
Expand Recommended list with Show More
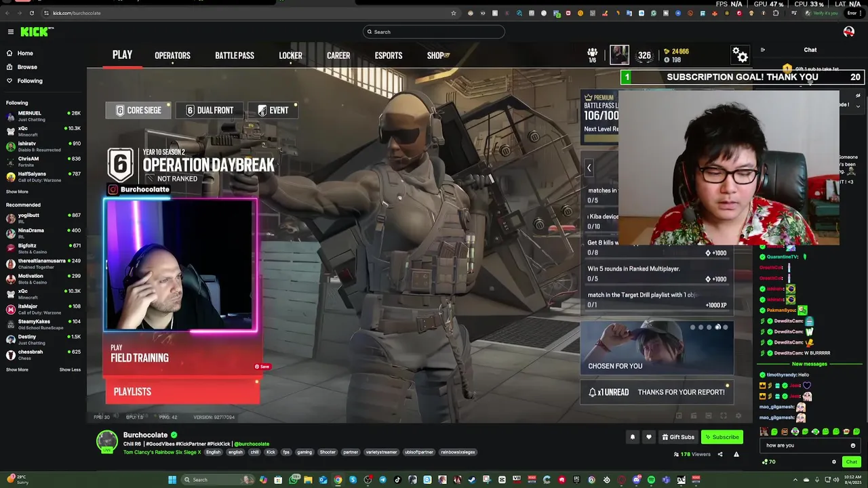click(x=17, y=370)
